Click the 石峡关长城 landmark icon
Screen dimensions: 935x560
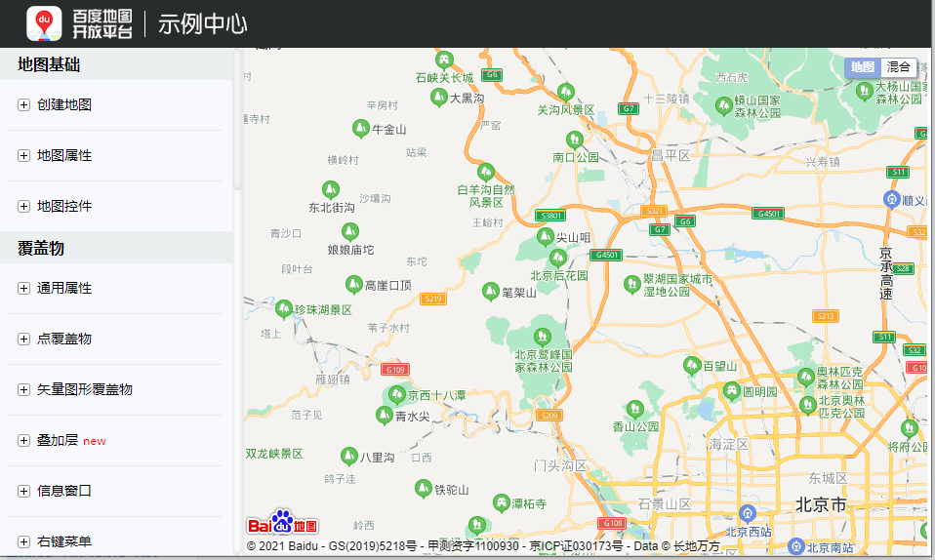coord(444,60)
